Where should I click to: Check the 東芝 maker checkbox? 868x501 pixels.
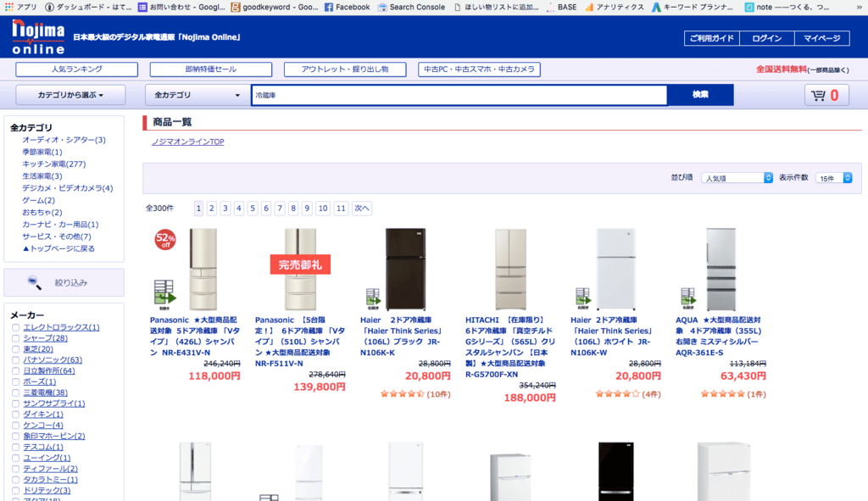tap(15, 349)
